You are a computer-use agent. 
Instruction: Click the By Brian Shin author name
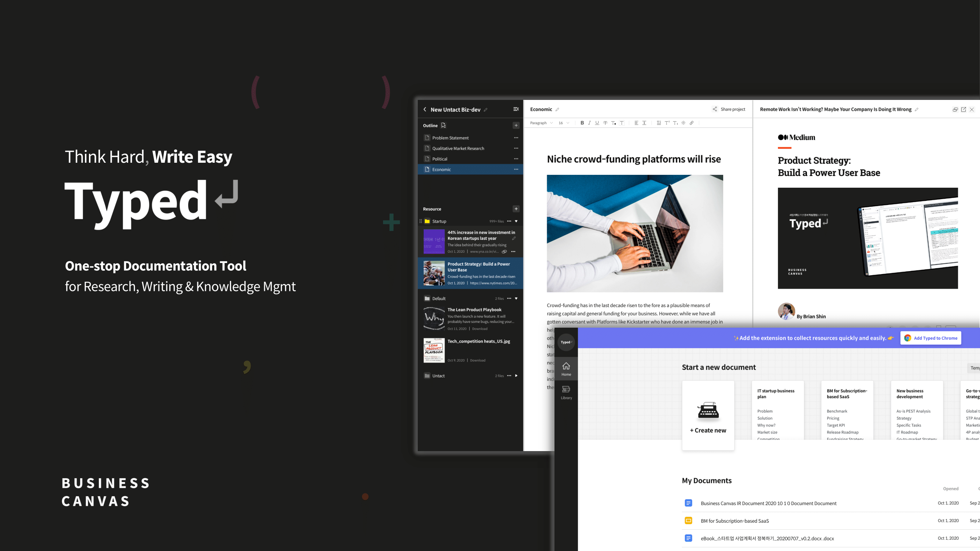[811, 316]
